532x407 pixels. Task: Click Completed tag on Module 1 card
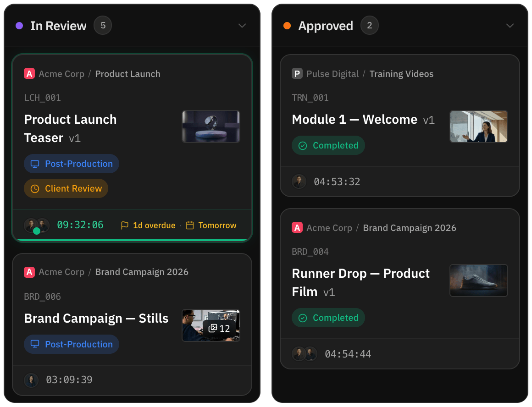328,145
